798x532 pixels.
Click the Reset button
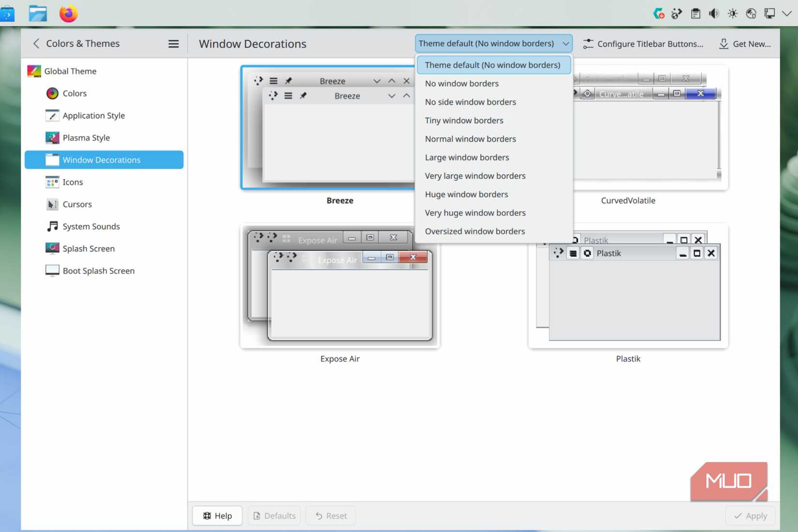click(x=331, y=516)
